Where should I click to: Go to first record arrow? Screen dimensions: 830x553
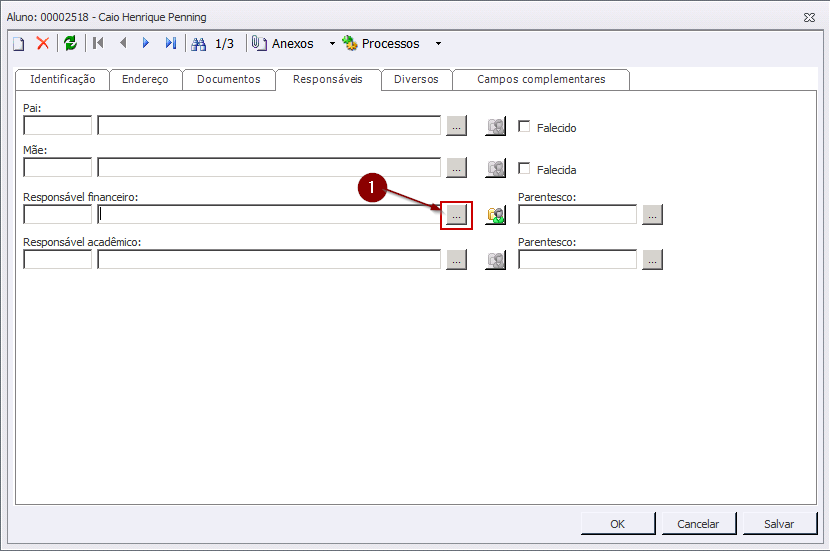98,44
